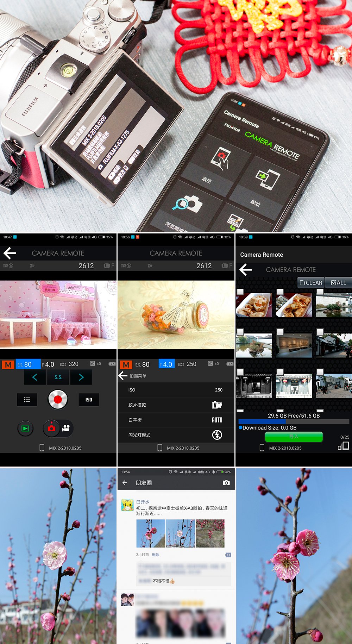Open flash mode lightning icon
This screenshot has height=644, width=352.
coord(217,435)
